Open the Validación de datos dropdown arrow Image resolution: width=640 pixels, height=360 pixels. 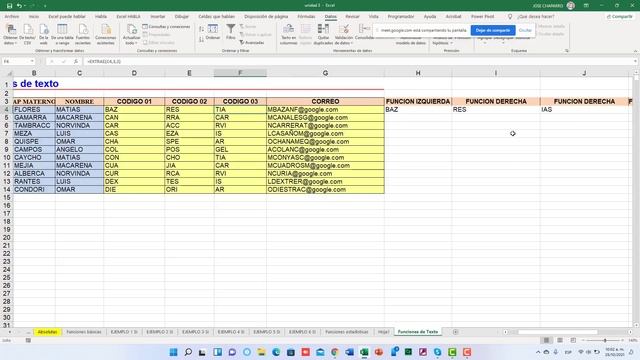351,43
